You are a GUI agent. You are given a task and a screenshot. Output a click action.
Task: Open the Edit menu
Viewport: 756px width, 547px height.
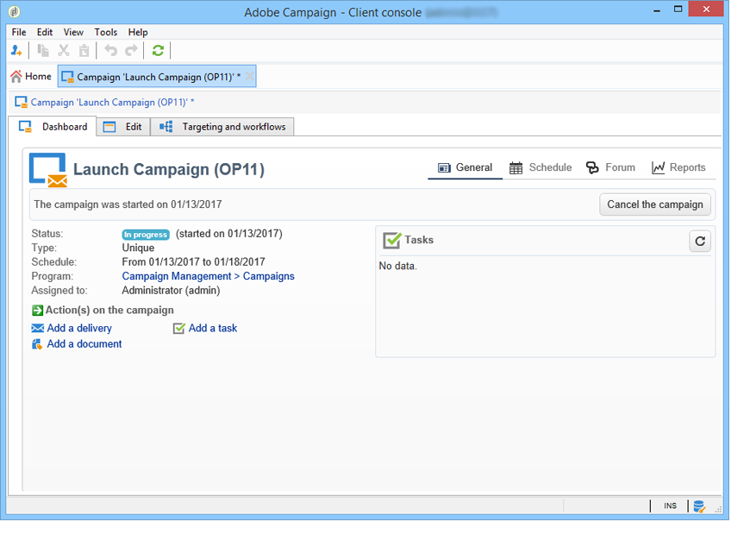click(44, 32)
